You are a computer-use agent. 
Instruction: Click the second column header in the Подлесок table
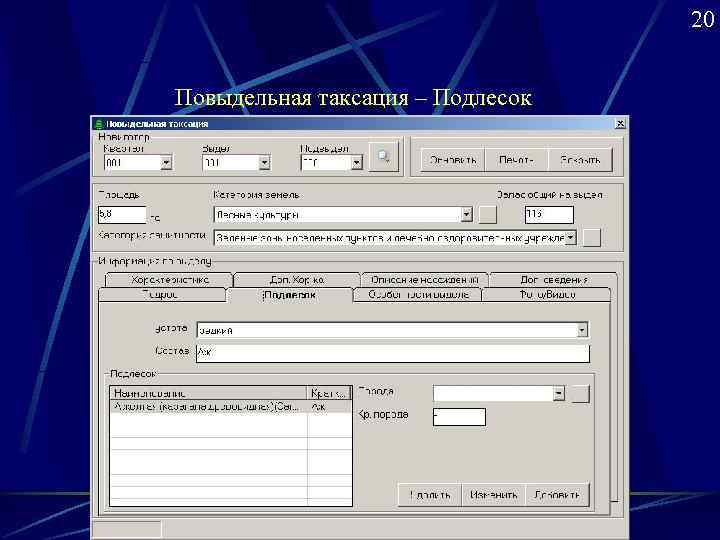(x=330, y=394)
